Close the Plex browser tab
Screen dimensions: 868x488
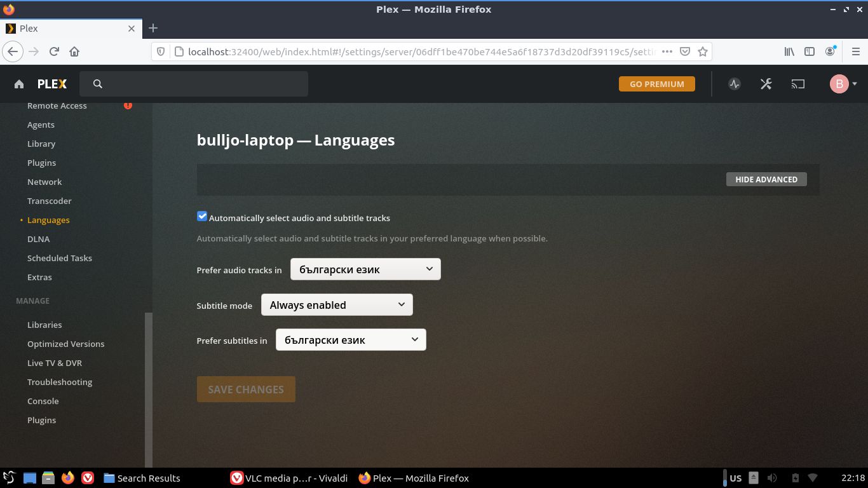pyautogui.click(x=132, y=29)
